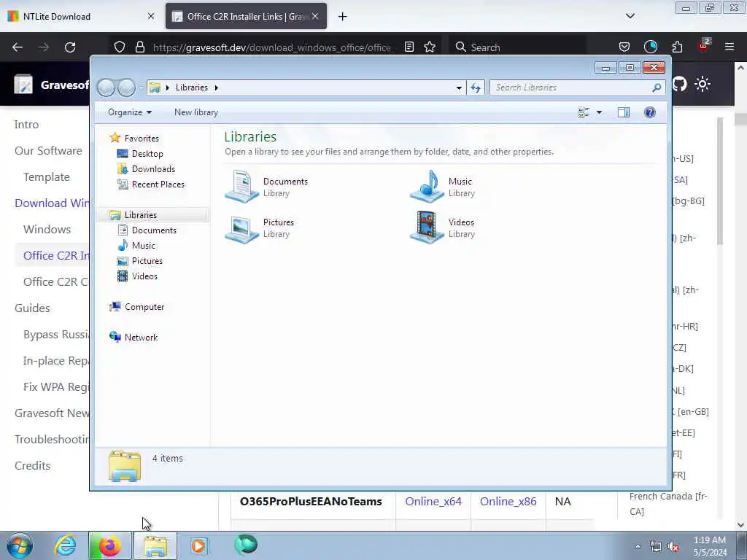Select Computer in navigation pane

click(x=137, y=307)
